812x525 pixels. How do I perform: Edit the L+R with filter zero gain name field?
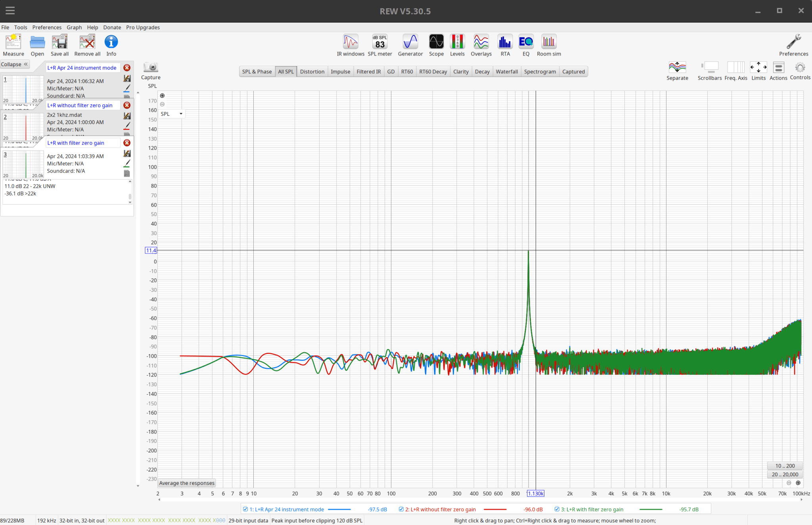tap(83, 143)
